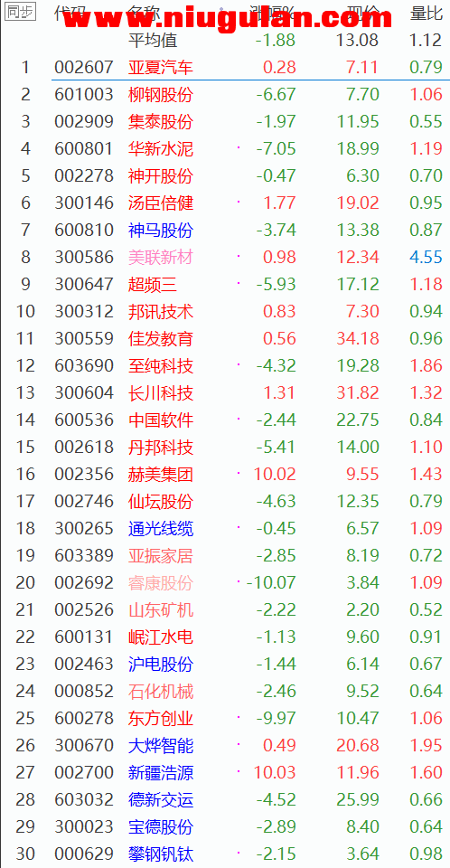Click the dot marker beside 至纯科技
This screenshot has height=868, width=450.
[239, 364]
